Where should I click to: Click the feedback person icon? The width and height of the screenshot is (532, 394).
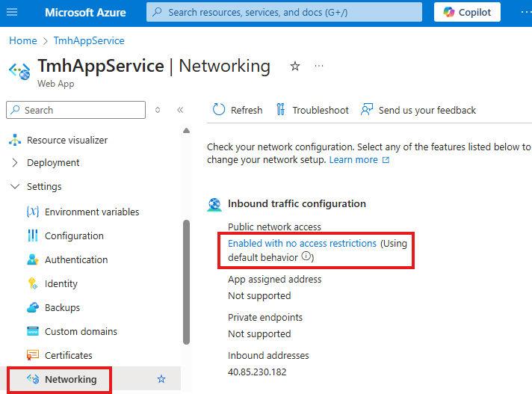367,110
